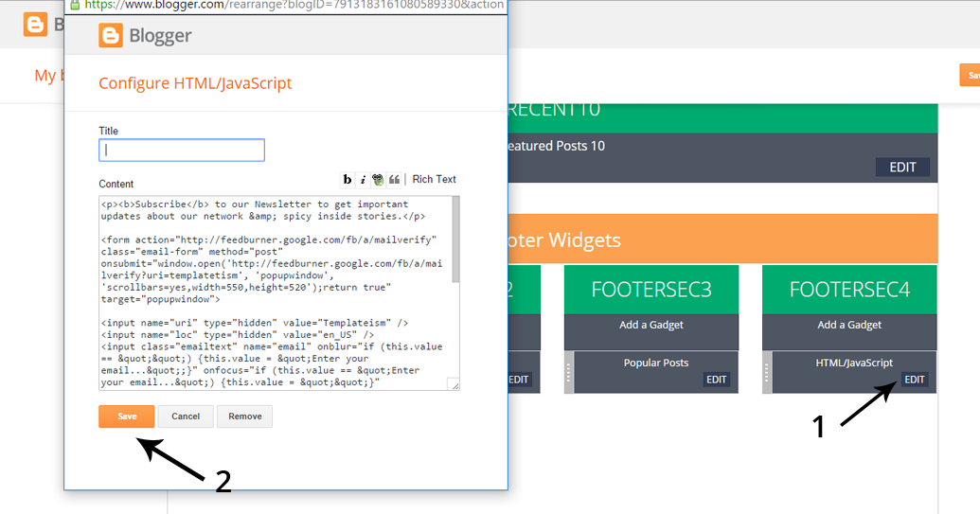Image resolution: width=980 pixels, height=514 pixels.
Task: Click the padlock icon in address bar
Action: [x=75, y=5]
